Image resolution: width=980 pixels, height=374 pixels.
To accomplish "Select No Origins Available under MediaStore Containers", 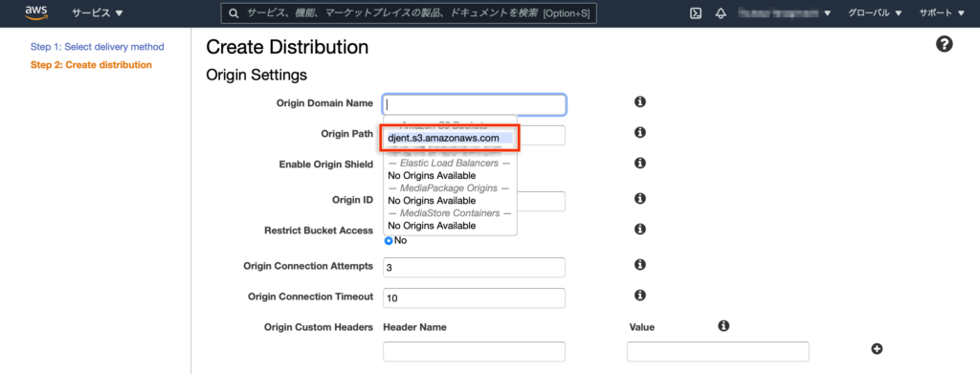I will pos(432,226).
